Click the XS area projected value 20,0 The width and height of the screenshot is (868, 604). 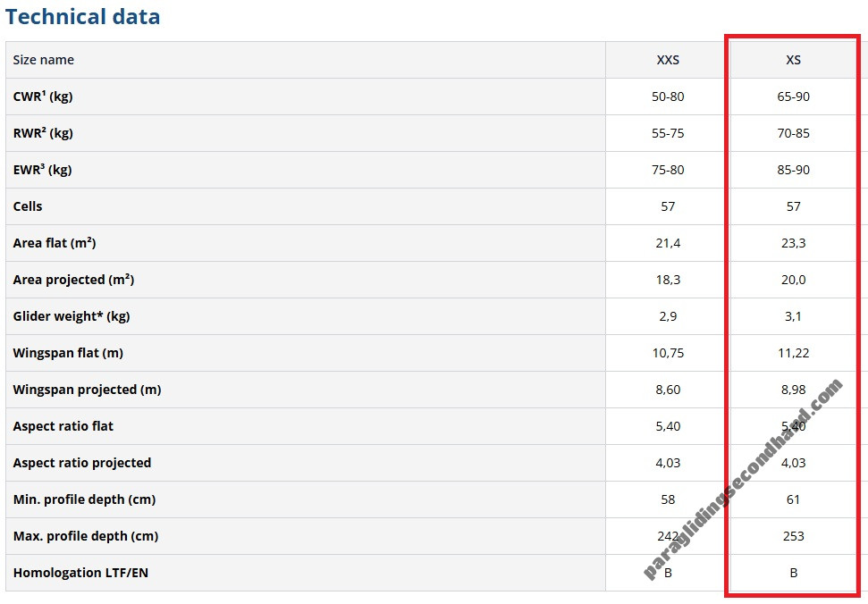pyautogui.click(x=793, y=280)
